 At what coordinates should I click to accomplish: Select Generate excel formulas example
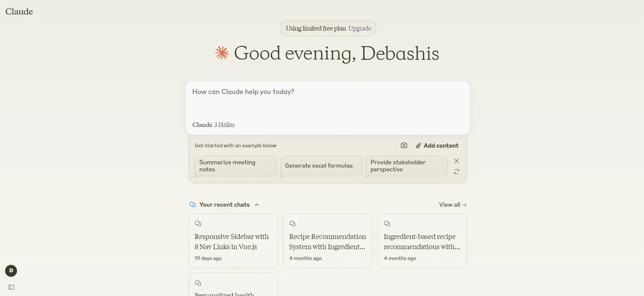tap(321, 166)
